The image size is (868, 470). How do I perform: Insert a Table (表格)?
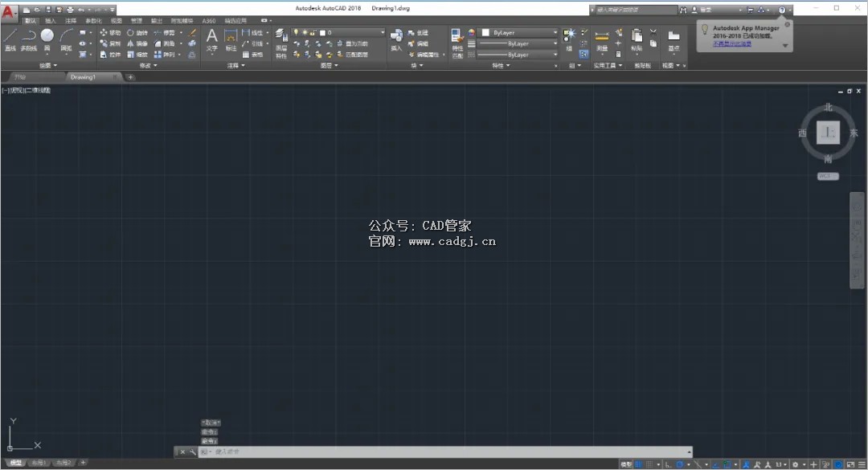click(x=252, y=55)
